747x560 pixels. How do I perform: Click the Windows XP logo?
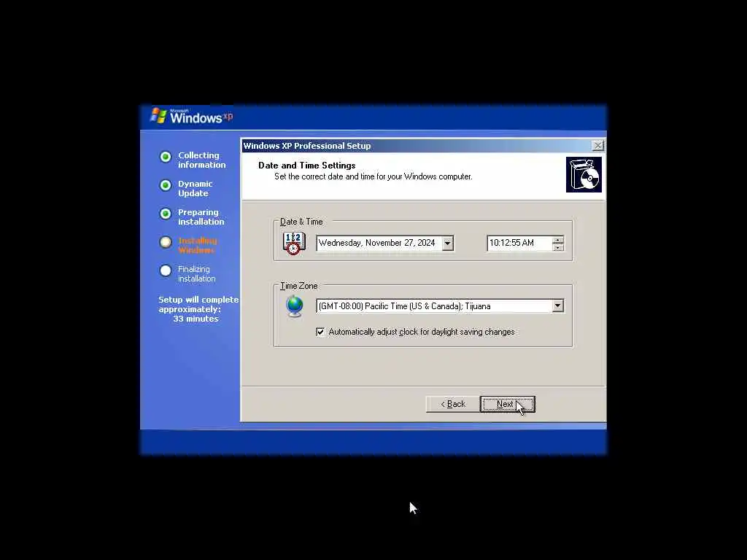click(x=192, y=116)
